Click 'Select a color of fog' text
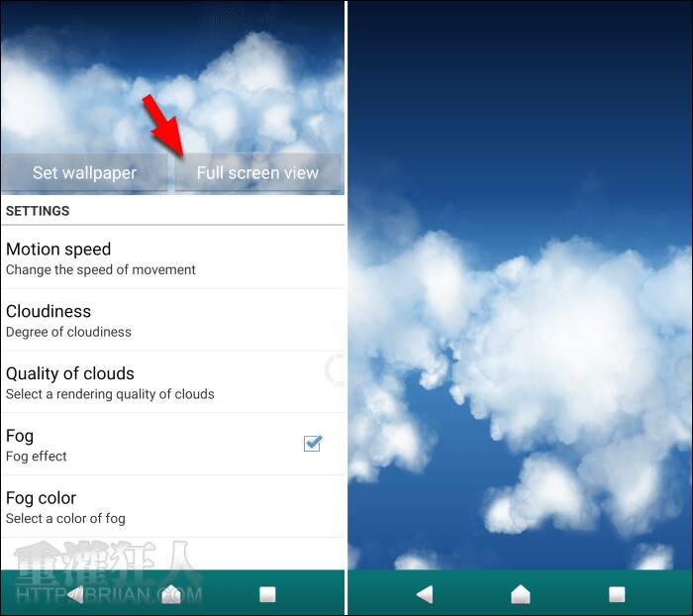Viewport: 693px width, 616px height. pos(65,518)
